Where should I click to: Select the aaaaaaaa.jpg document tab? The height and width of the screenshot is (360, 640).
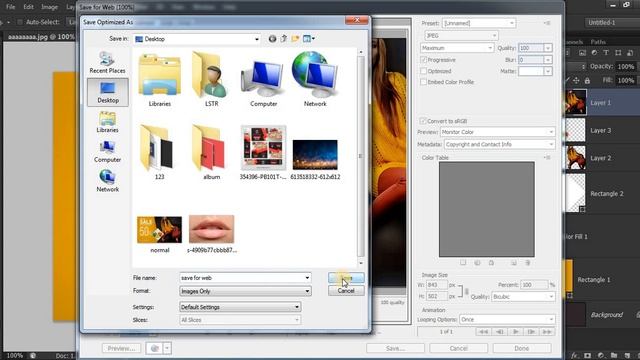[x=41, y=37]
